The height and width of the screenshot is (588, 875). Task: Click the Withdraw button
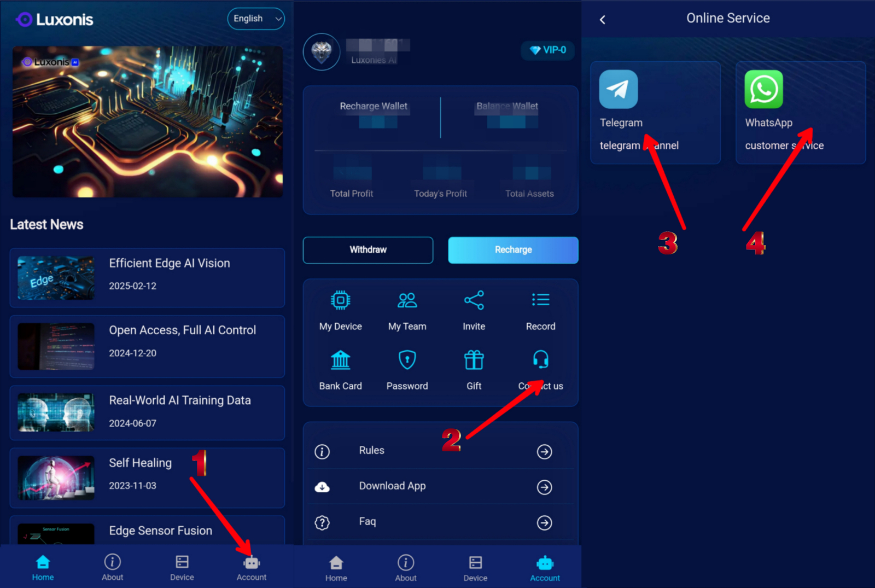click(x=368, y=250)
